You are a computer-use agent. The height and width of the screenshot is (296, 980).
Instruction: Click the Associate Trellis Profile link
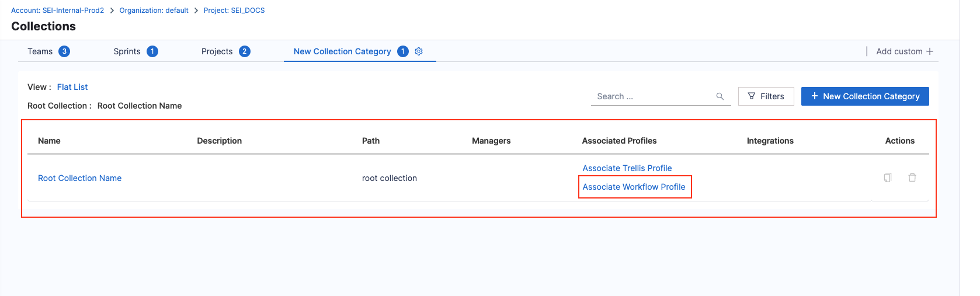tap(627, 168)
